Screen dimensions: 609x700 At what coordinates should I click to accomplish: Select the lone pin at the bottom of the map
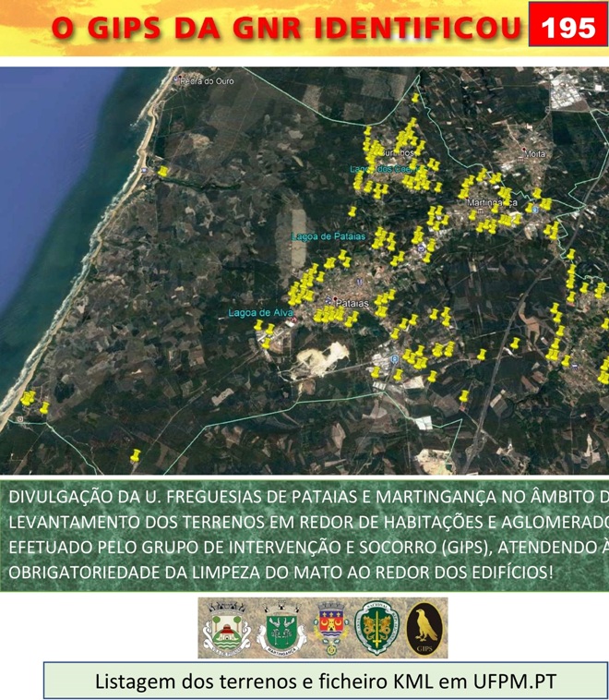point(135,456)
